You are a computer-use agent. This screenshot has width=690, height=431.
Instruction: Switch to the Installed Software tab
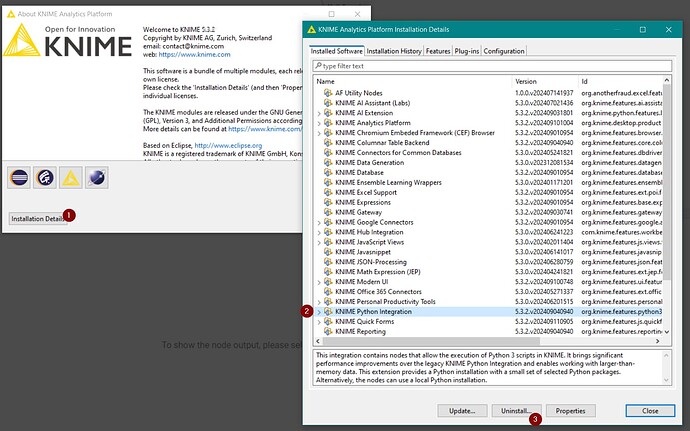click(x=337, y=51)
